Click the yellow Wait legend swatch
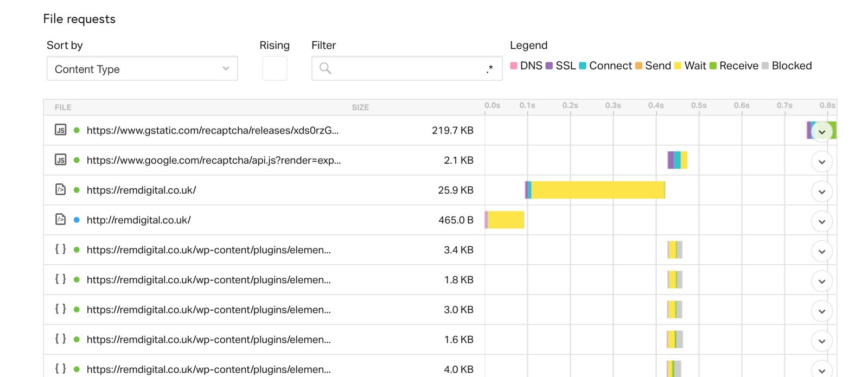The width and height of the screenshot is (868, 377). [x=678, y=66]
